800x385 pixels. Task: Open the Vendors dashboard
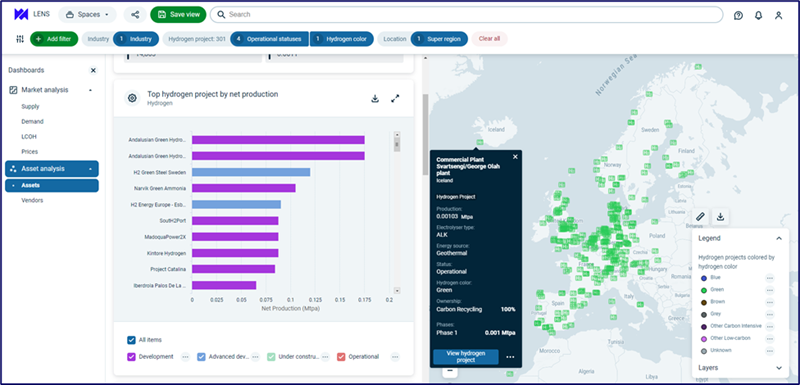click(32, 200)
